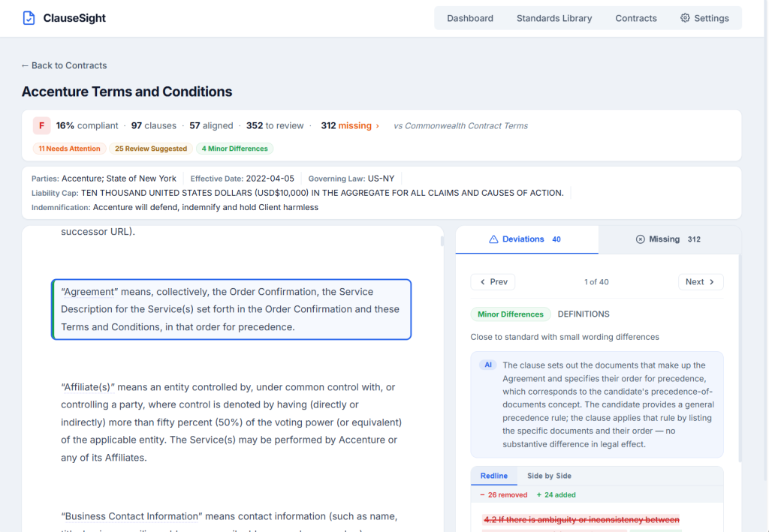Go back to Contracts list
This screenshot has width=769, height=532.
click(64, 65)
